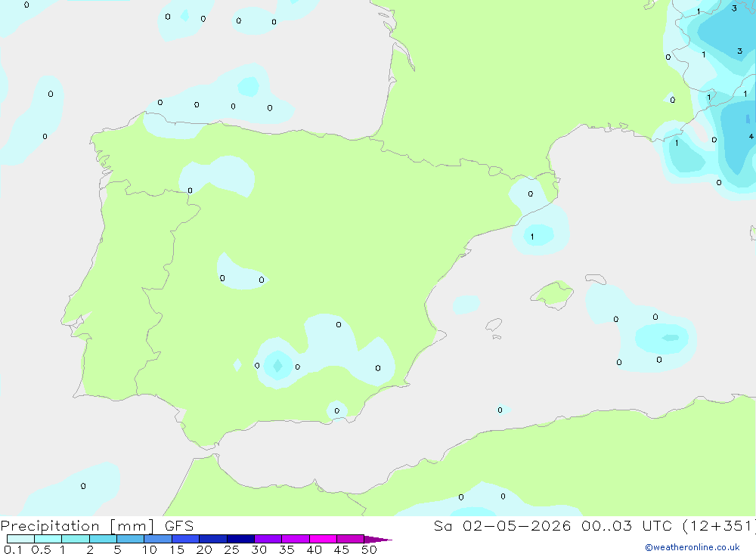Click the 'Precipitation [mm]' title text
The width and height of the screenshot is (756, 554).
(77, 526)
